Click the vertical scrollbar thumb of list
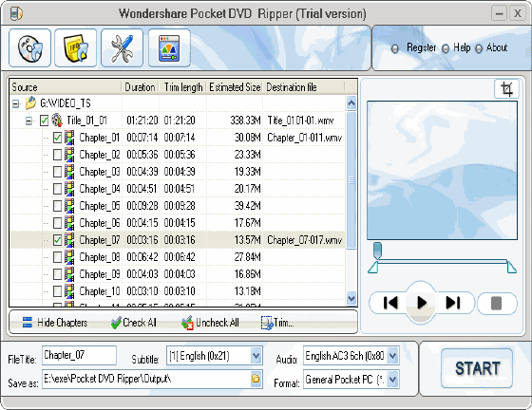The image size is (532, 410). tap(351, 180)
